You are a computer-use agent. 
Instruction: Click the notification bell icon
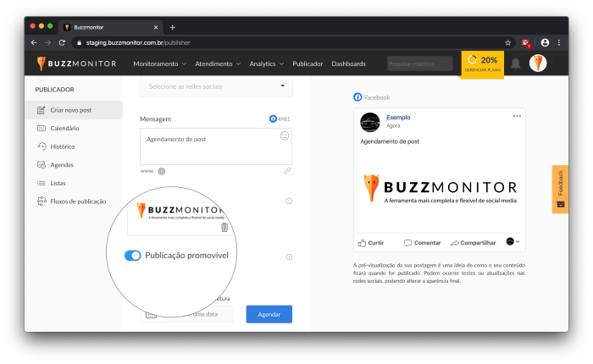(515, 63)
